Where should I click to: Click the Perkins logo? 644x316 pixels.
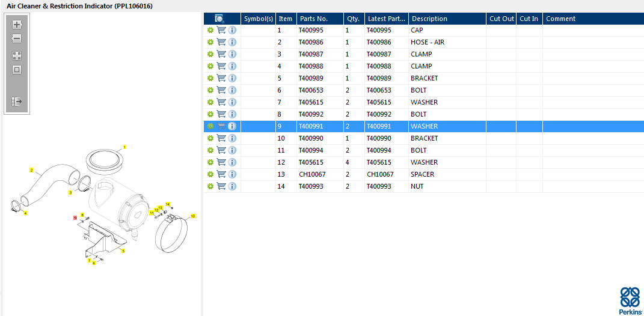point(630,301)
